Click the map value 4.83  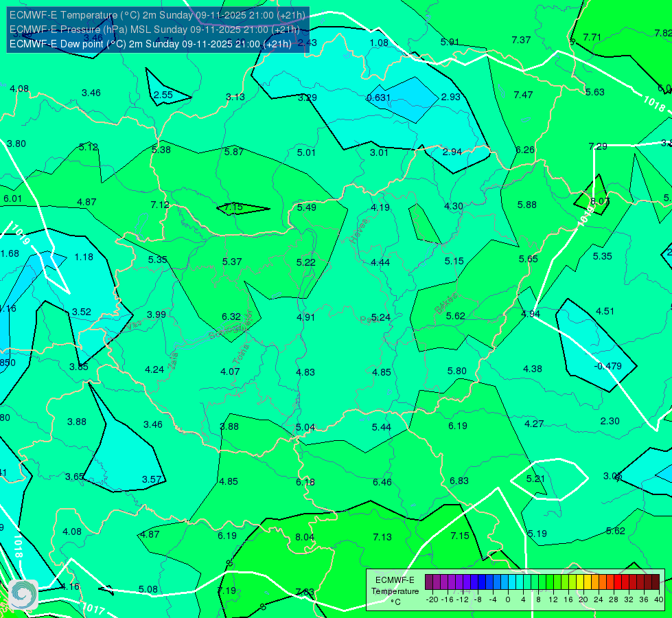(x=305, y=372)
